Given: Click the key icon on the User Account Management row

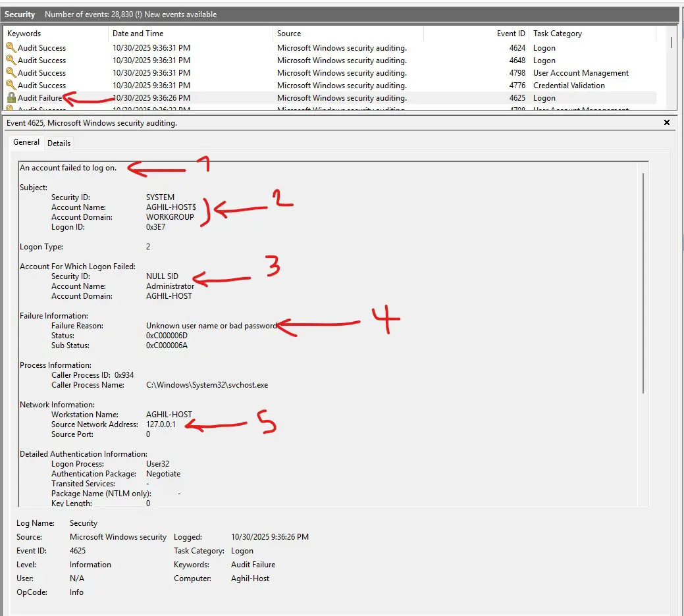Looking at the screenshot, I should [x=11, y=73].
